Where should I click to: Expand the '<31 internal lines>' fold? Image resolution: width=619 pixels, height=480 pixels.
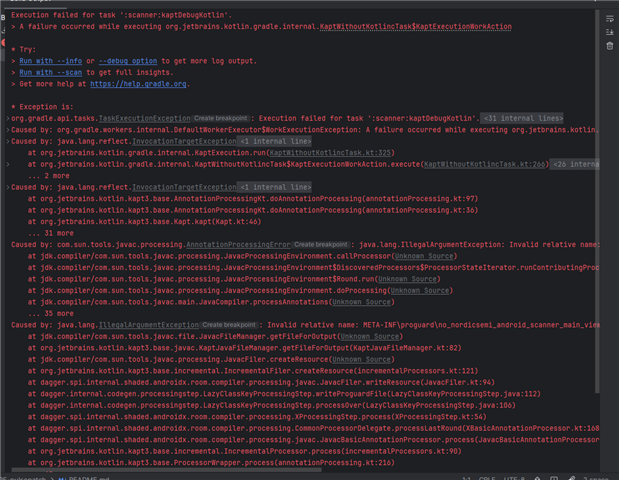point(523,118)
